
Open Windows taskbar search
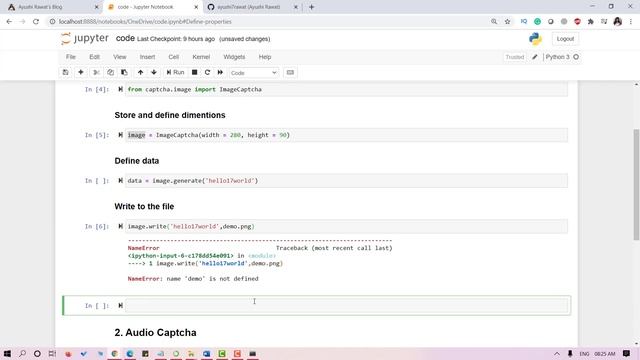pos(22,353)
